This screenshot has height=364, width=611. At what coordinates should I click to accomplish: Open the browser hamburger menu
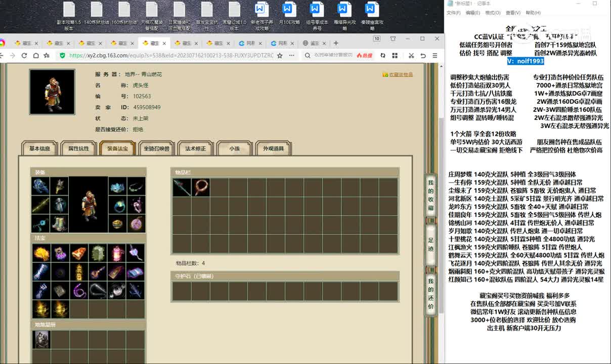click(x=435, y=55)
